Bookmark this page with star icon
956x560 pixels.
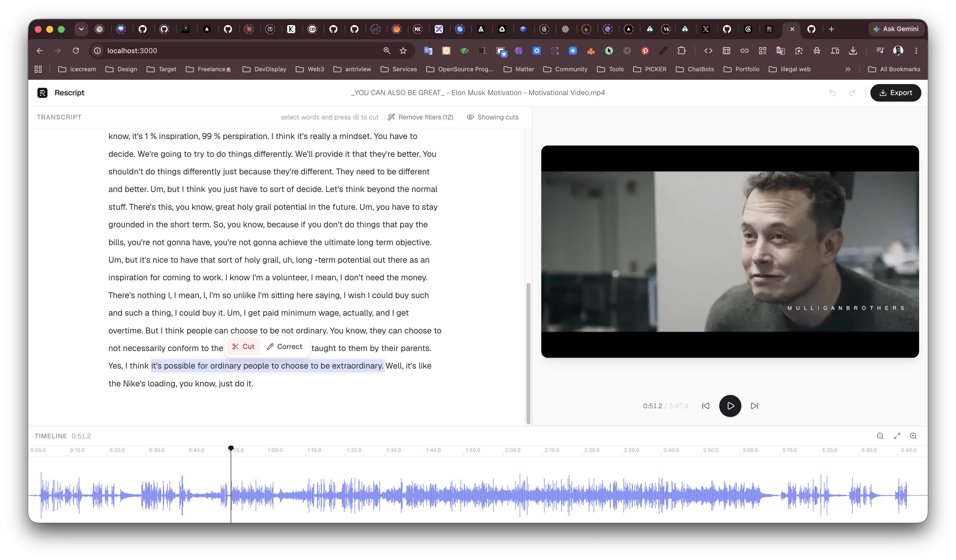(x=403, y=51)
